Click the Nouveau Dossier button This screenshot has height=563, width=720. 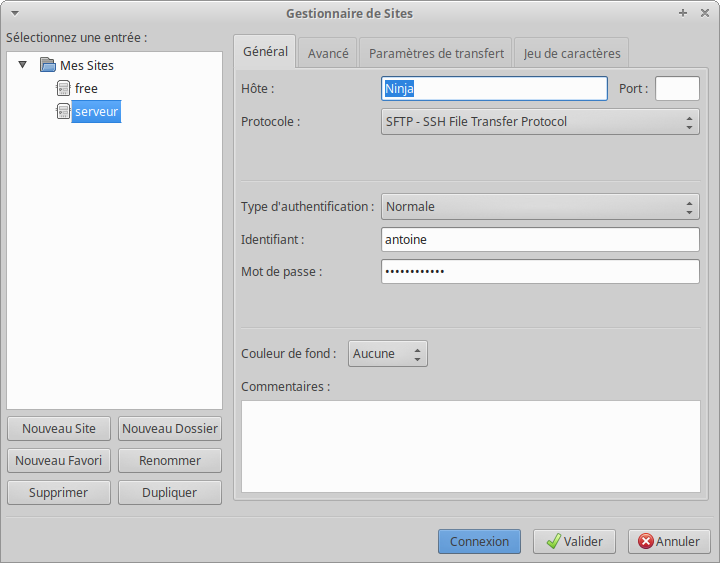pos(170,428)
